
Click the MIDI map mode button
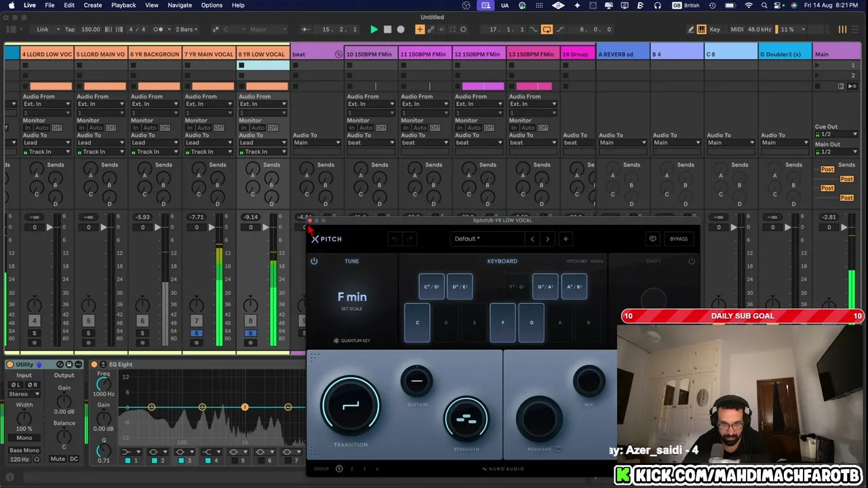pyautogui.click(x=736, y=29)
